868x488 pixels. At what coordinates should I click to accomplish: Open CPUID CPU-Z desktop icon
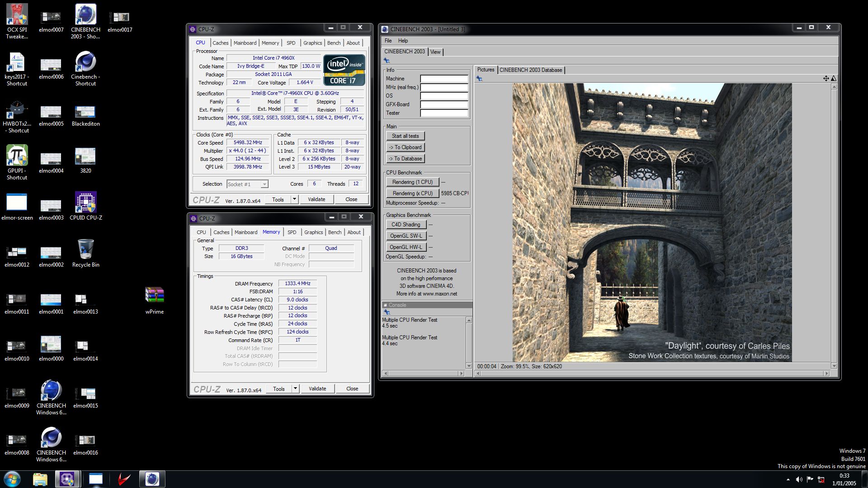point(85,206)
